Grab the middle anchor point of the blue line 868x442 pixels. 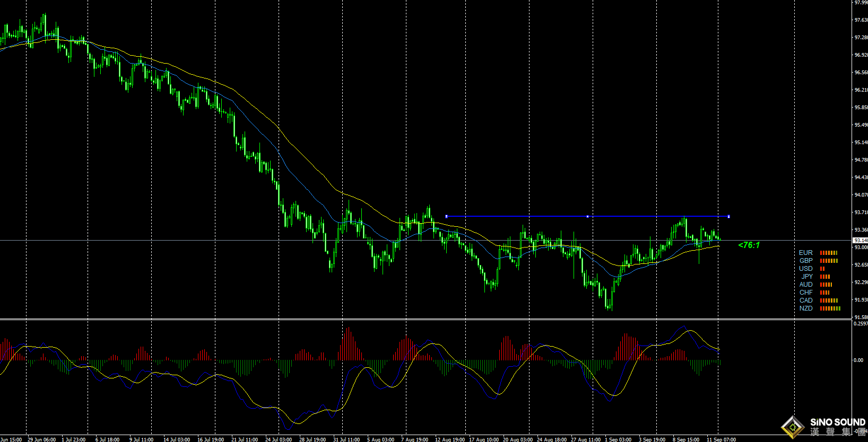[587, 216]
